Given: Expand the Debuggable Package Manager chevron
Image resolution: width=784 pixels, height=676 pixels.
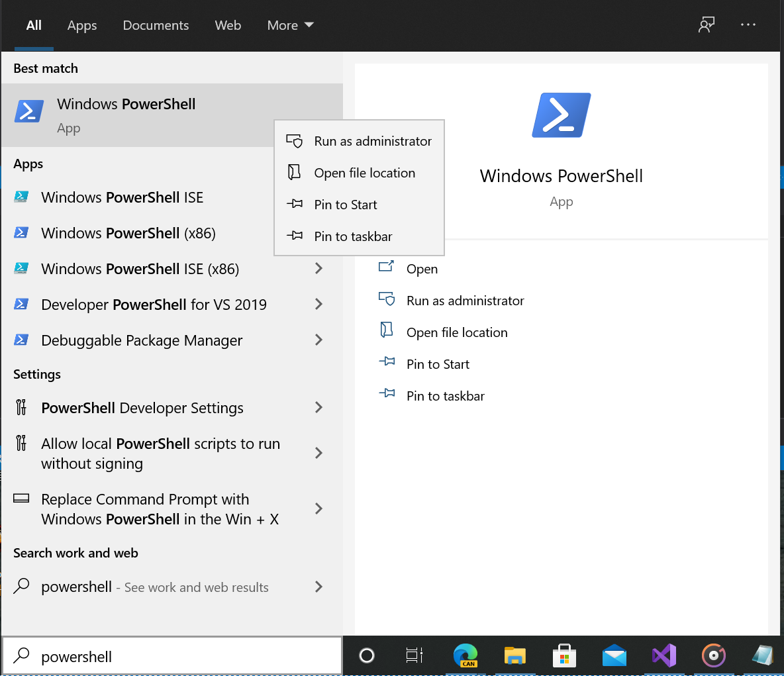Looking at the screenshot, I should pos(318,340).
